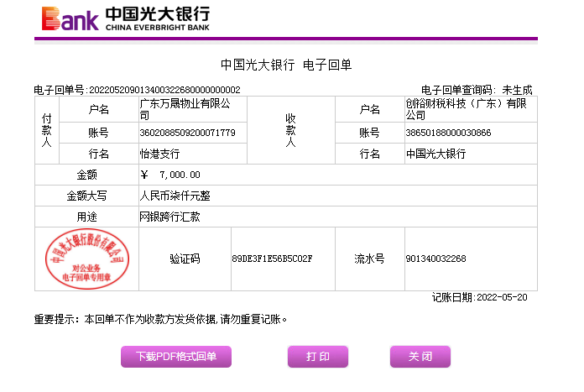Screen dimensions: 584x392
Task: Click the purpose 网银跨行汇款
Action: click(x=169, y=217)
